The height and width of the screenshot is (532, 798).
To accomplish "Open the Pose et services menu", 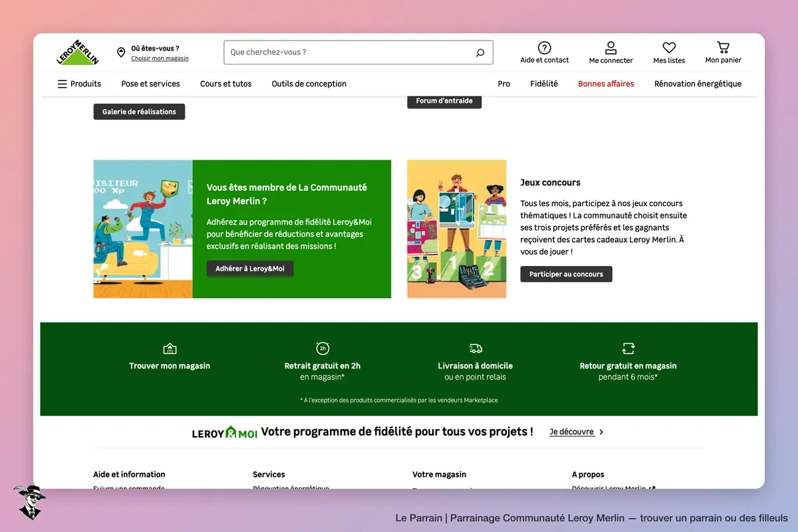I will pos(150,84).
